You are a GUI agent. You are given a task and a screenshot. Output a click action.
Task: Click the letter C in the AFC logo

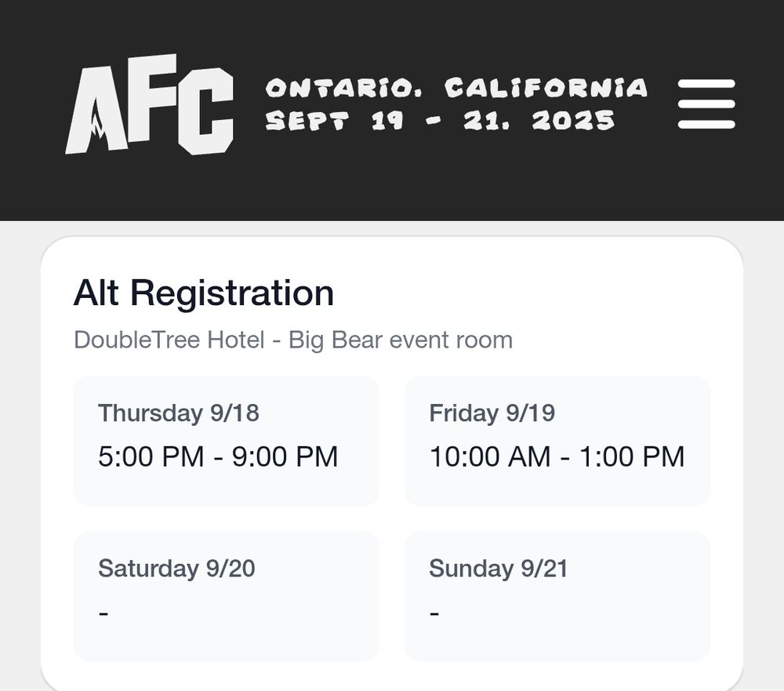click(205, 110)
